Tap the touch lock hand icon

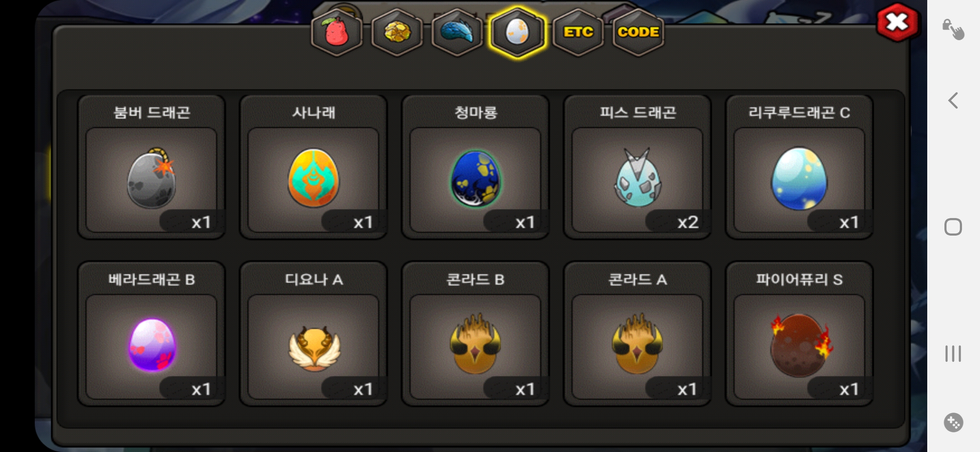[x=953, y=29]
